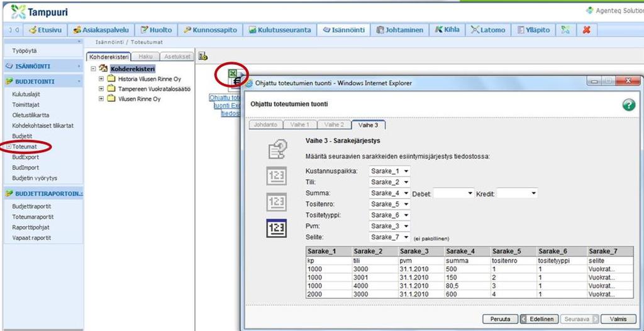Expand the Tampereen Vuokratalosäätiö node
Image resolution: width=644 pixels, height=331 pixels.
point(101,89)
